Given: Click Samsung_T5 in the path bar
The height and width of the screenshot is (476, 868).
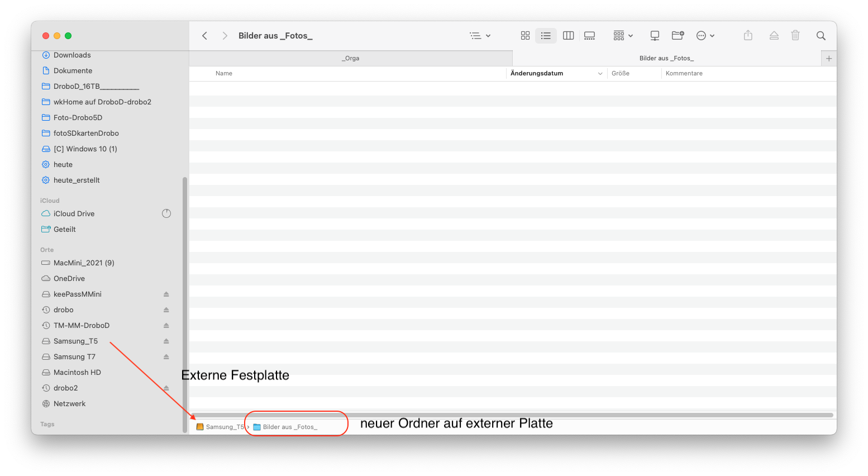Looking at the screenshot, I should click(221, 427).
